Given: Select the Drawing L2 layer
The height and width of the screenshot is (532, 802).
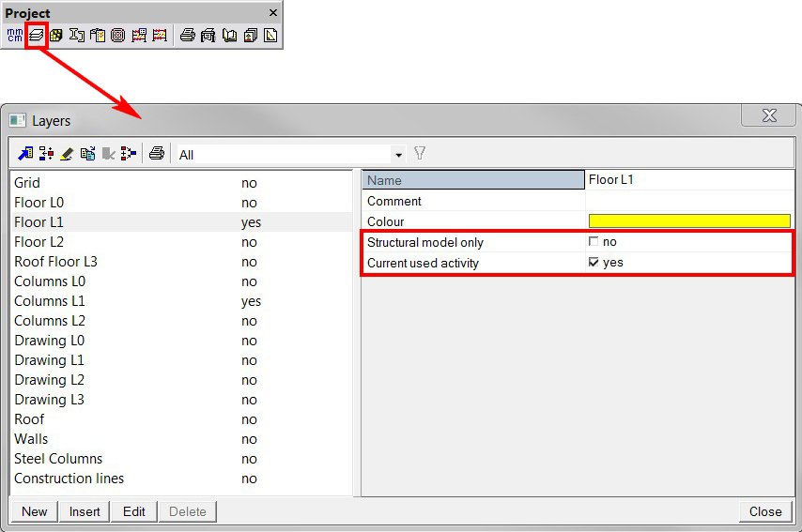Looking at the screenshot, I should [181, 380].
